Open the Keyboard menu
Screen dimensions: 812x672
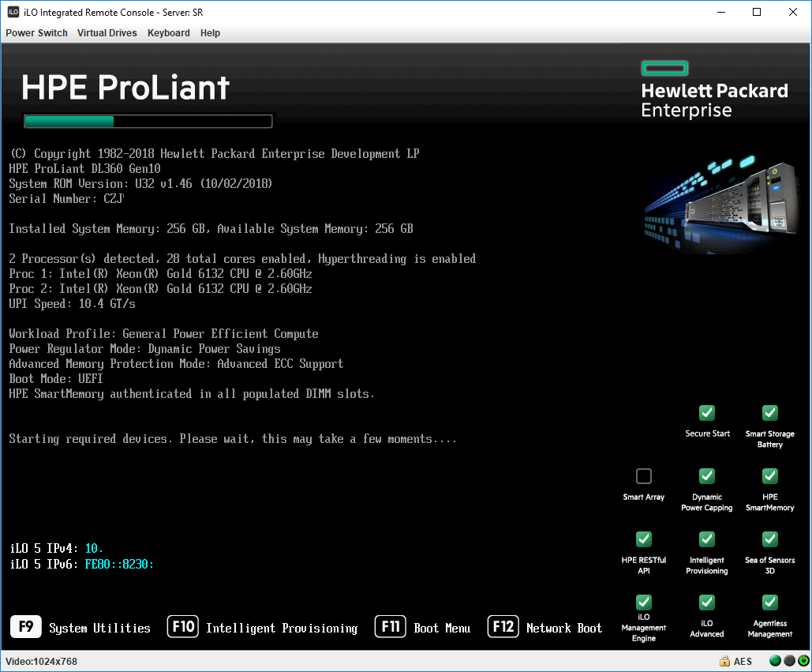(168, 32)
